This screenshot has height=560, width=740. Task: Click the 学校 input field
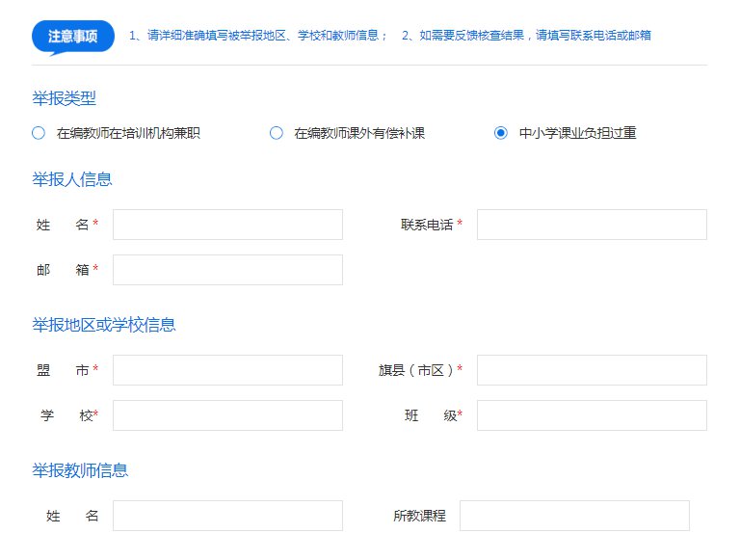tap(227, 415)
